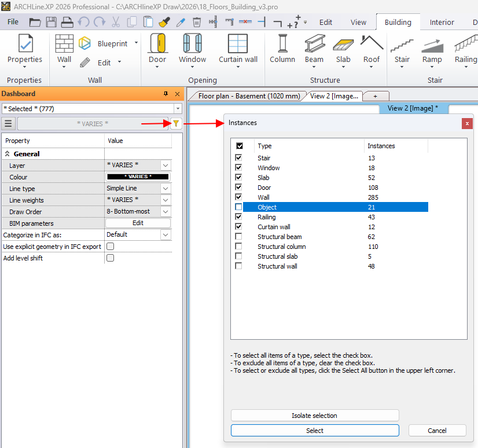
Task: Open the File menu
Action: pos(13,22)
